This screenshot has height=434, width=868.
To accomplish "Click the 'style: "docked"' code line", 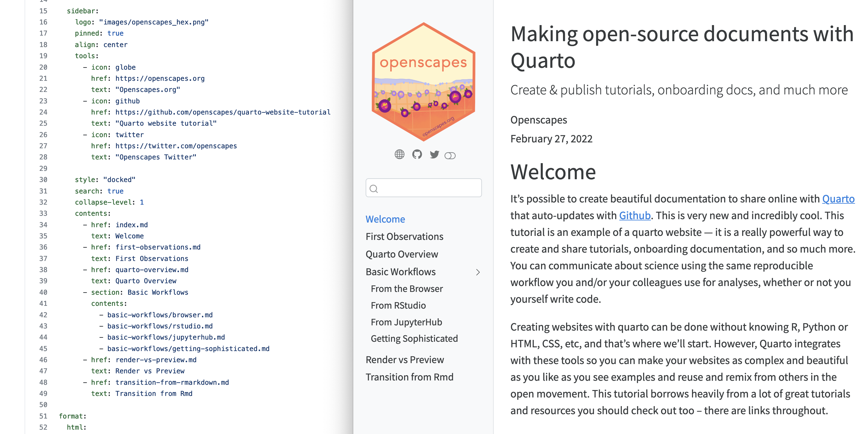I will coord(105,180).
